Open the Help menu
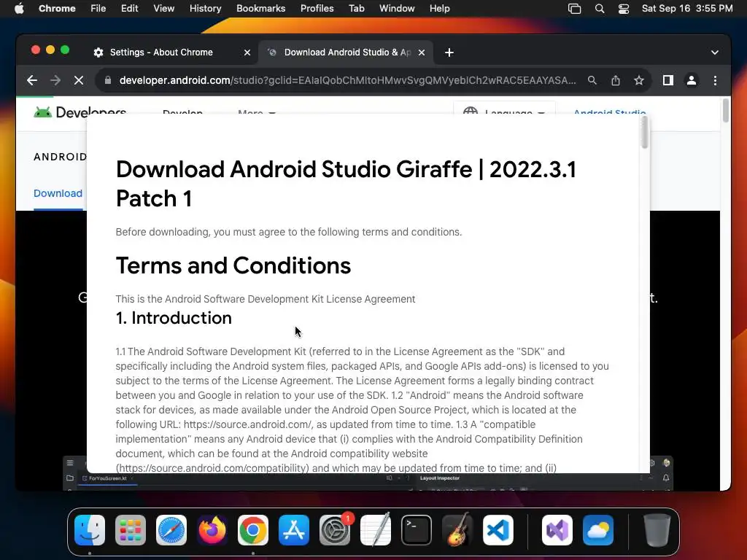This screenshot has height=560, width=747. pos(439,9)
